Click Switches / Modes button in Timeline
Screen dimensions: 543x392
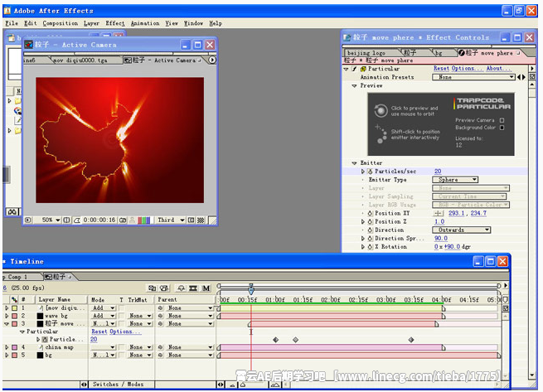[x=118, y=385]
